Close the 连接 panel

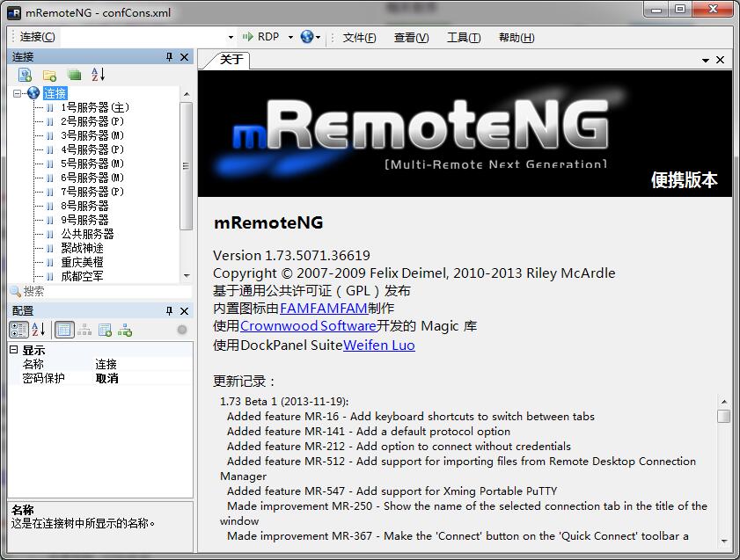pyautogui.click(x=185, y=57)
